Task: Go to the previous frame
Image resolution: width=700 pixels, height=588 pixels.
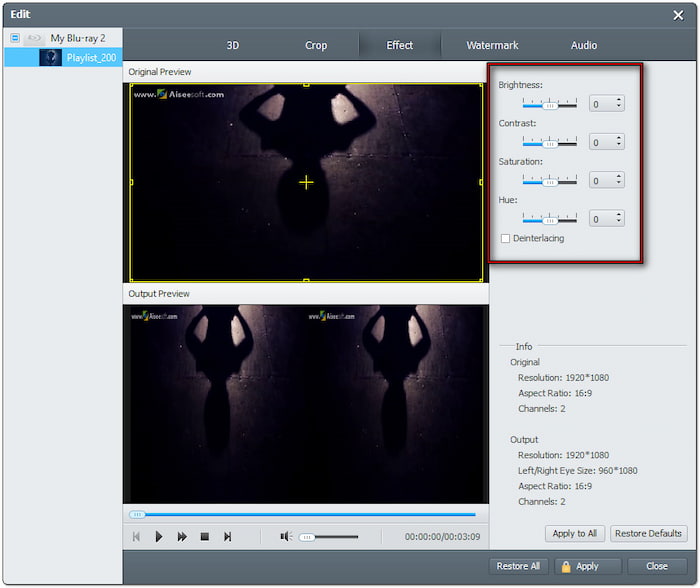Action: (136, 536)
